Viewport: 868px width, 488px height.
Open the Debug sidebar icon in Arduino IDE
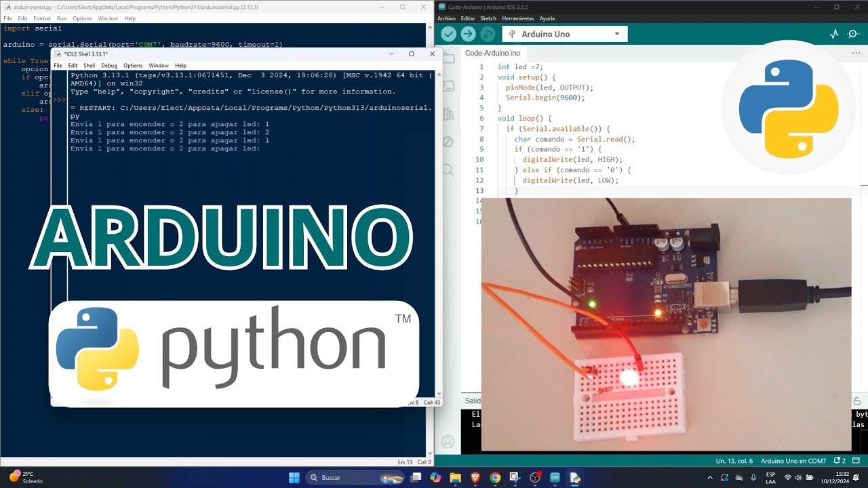448,142
